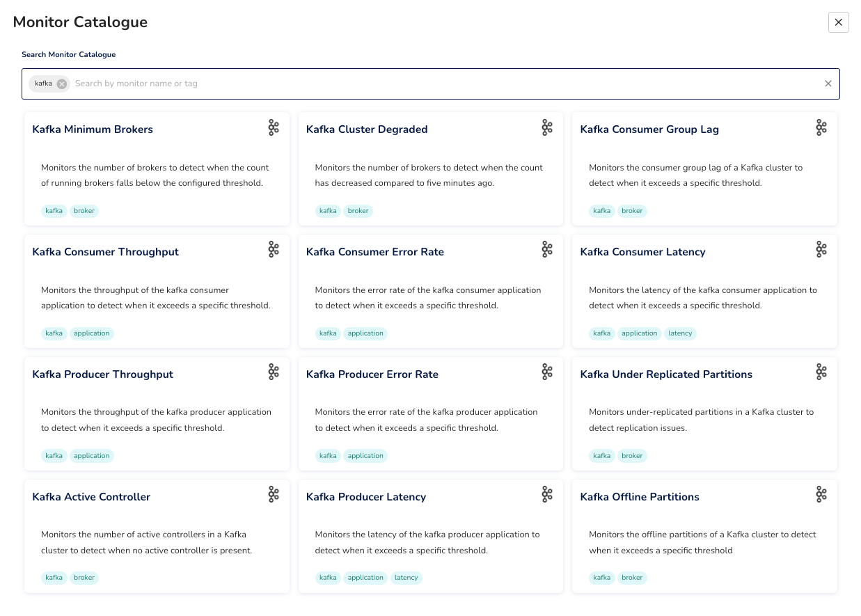Screen dimensions: 861x616
Task: Click the broker tag on Kafka Consumer Group Lag
Action: [632, 211]
